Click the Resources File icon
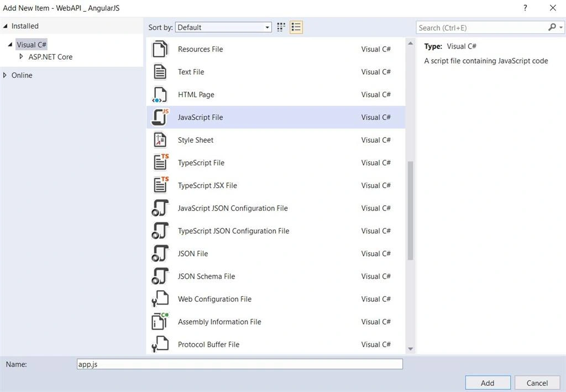Screen dimensions: 566x392 click(x=160, y=49)
